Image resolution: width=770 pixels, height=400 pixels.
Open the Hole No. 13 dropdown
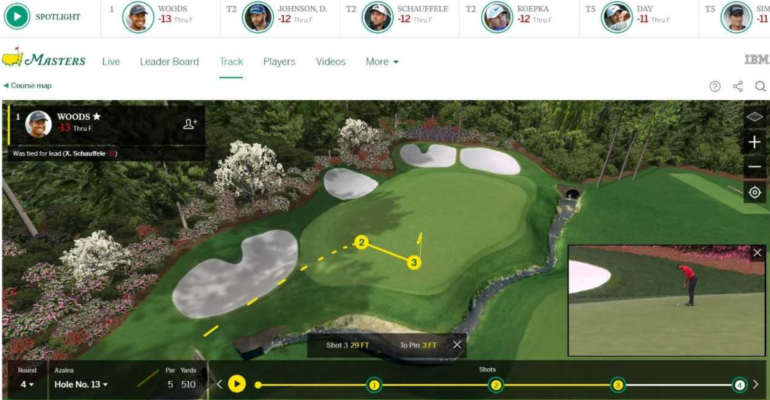point(81,384)
